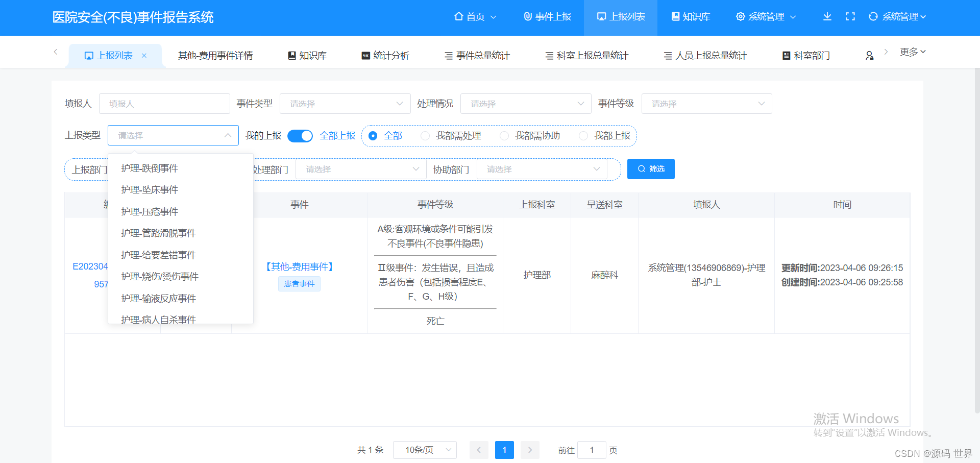Viewport: 980px width, 463px height.
Task: Click the download icon in top bar
Action: pos(827,16)
